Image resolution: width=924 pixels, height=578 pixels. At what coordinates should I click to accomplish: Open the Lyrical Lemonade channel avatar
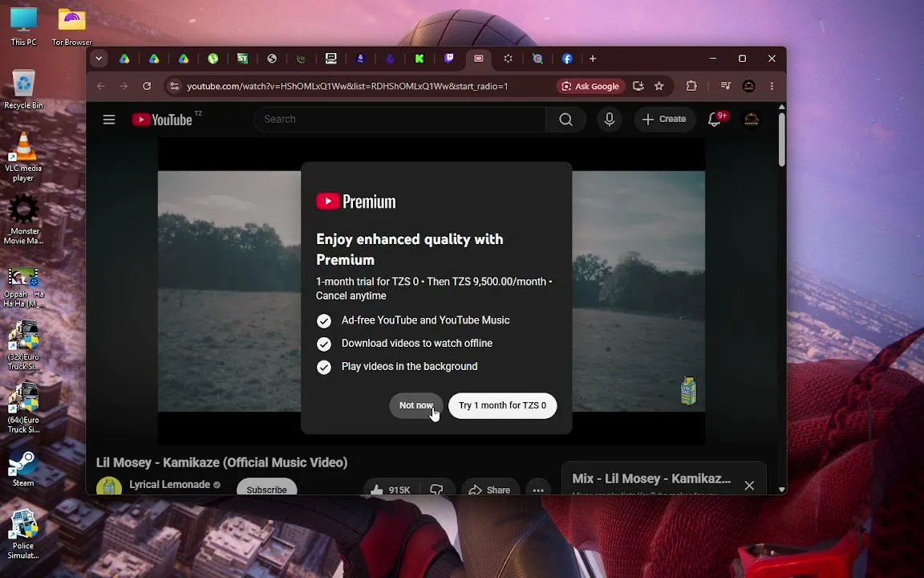[109, 486]
